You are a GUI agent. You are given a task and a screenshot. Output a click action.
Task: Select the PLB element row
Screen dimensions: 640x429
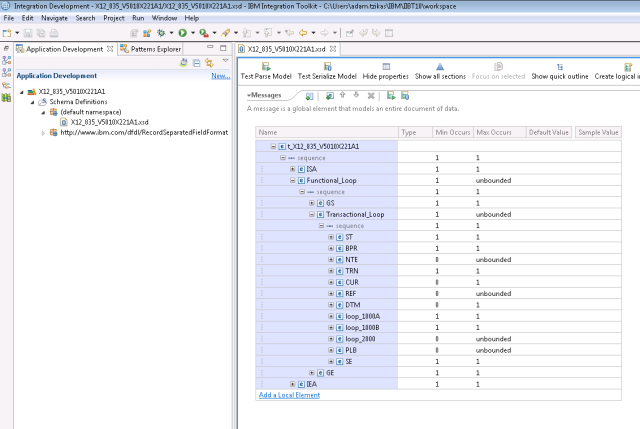pyautogui.click(x=438, y=350)
